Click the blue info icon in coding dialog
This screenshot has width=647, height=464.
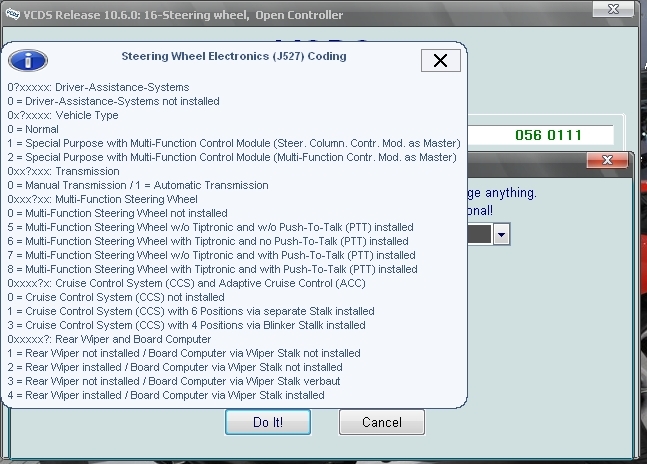28,61
